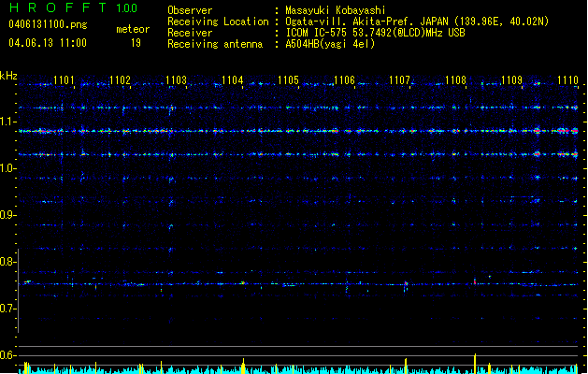The image size is (588, 374).
Task: Click the meteor count value 19
Action: (x=136, y=43)
